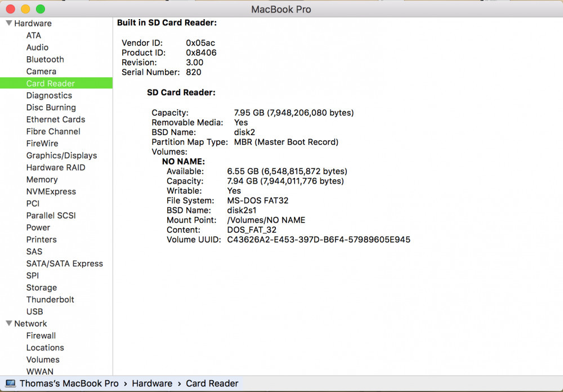Click the Hardware category label
Screen dimensions: 563x392
point(33,23)
